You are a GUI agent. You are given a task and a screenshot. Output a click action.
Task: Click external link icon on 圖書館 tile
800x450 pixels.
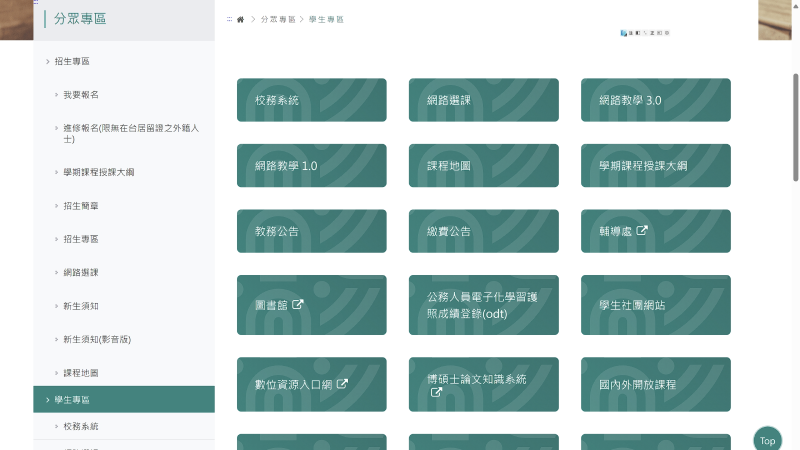[x=297, y=304]
